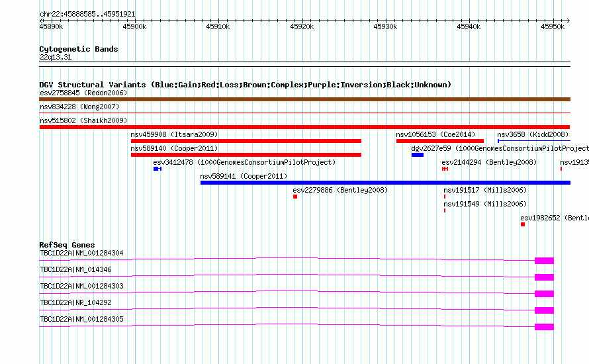Click the 45890k ruler tick label
Screen dimensions: 589x364
[x=52, y=26]
